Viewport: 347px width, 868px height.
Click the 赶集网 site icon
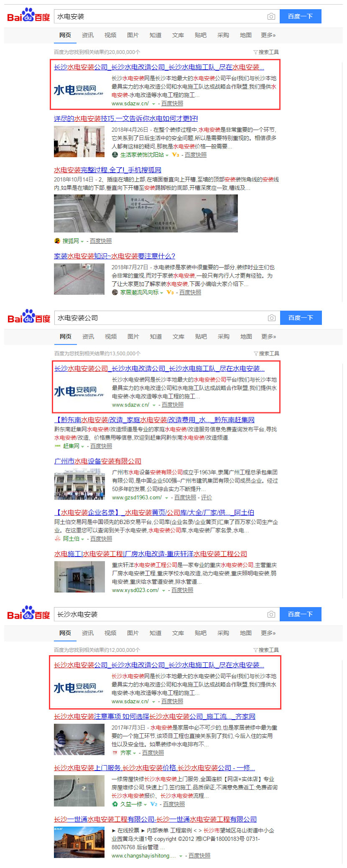click(58, 446)
